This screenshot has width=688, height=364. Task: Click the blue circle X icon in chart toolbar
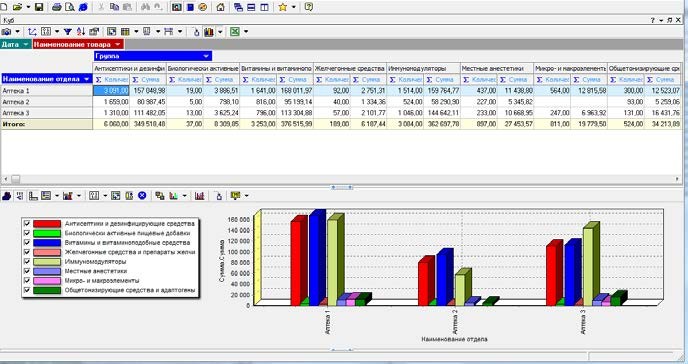point(142,196)
